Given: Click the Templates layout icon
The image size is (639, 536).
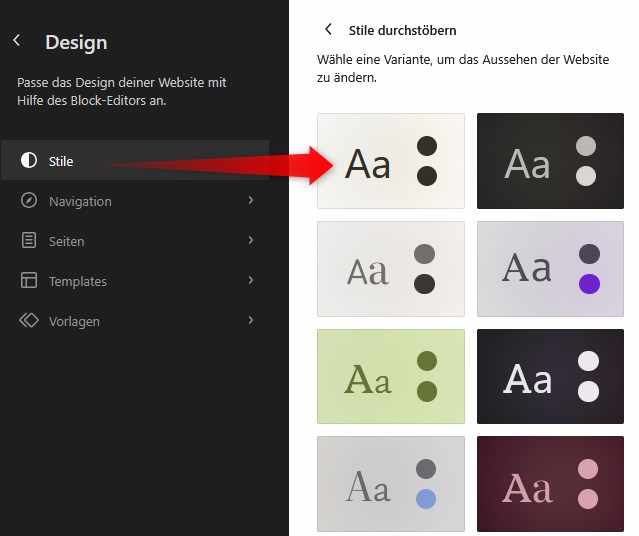Looking at the screenshot, I should [x=29, y=280].
